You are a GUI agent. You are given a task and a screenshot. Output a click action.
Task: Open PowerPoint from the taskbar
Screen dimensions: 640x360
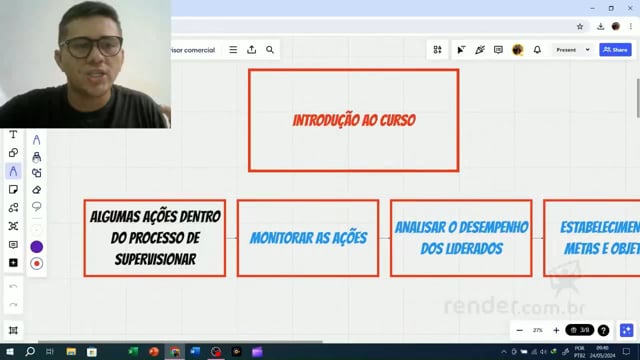click(154, 352)
